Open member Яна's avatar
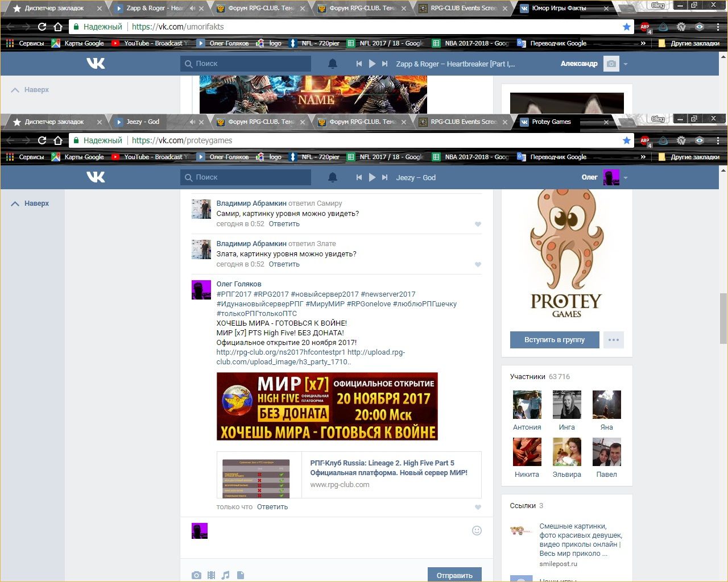This screenshot has height=582, width=728. pyautogui.click(x=606, y=405)
